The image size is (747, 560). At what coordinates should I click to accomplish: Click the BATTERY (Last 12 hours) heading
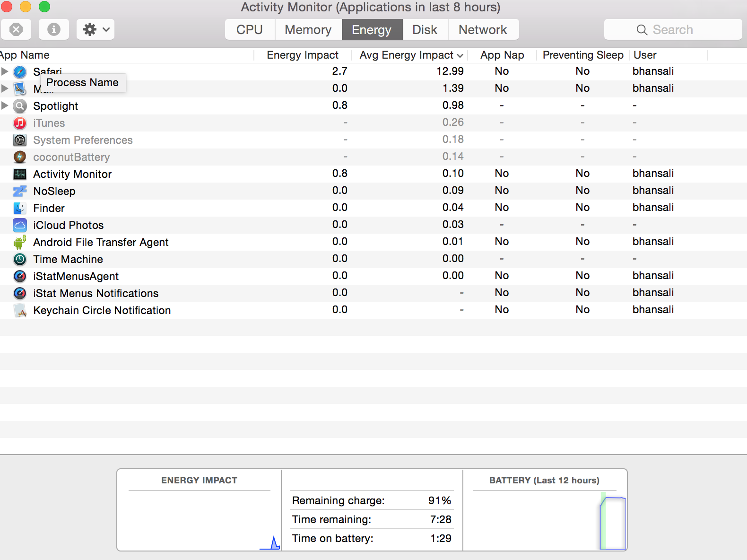click(x=544, y=480)
